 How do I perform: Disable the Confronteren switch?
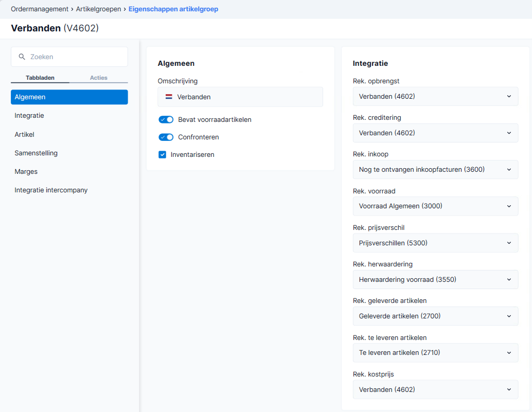pos(166,137)
